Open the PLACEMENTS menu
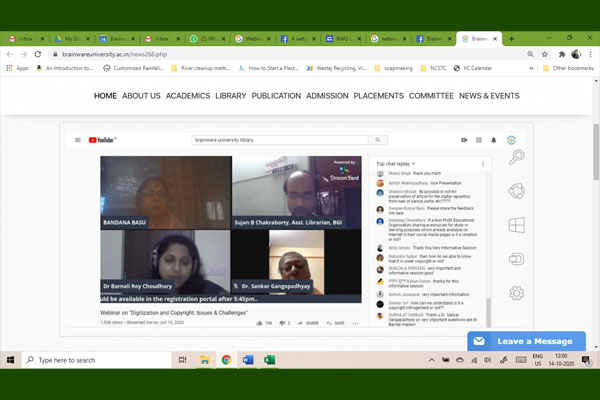The width and height of the screenshot is (600, 400). pos(378,96)
